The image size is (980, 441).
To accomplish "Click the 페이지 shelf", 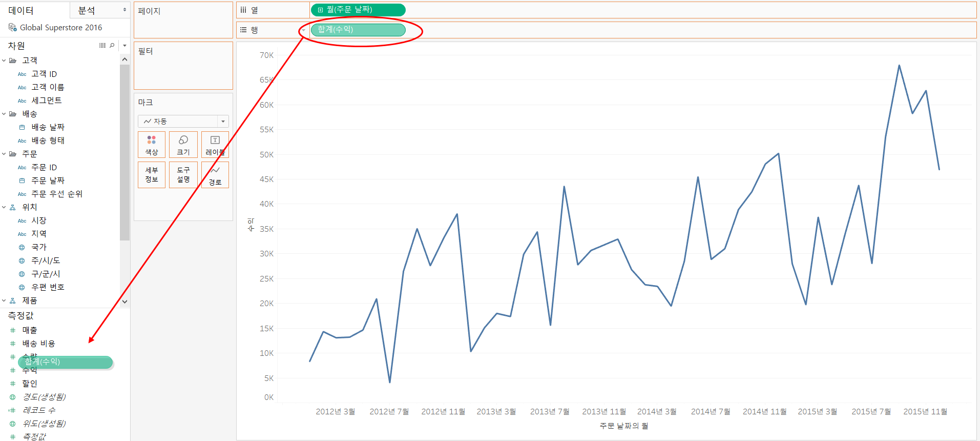I will 183,20.
